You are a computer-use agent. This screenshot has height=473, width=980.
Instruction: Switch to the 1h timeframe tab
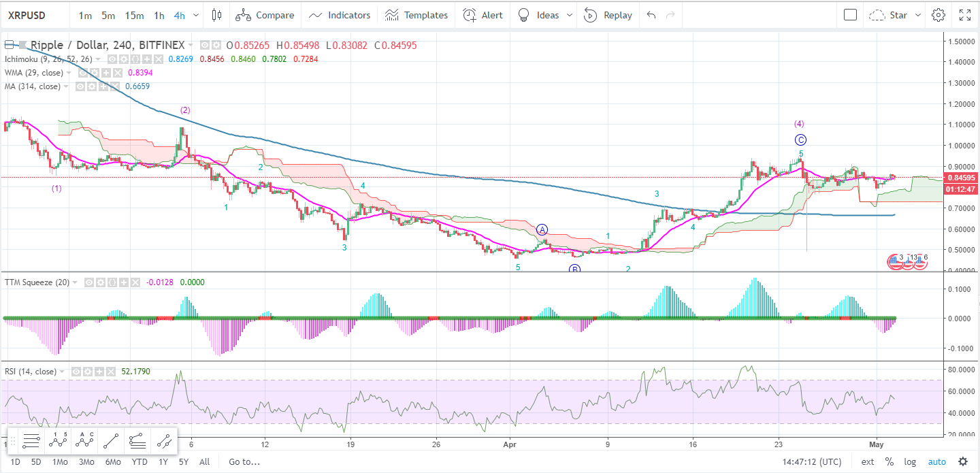point(158,14)
